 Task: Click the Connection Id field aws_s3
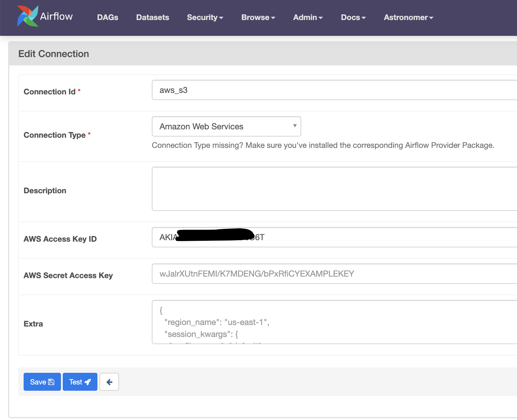[334, 90]
